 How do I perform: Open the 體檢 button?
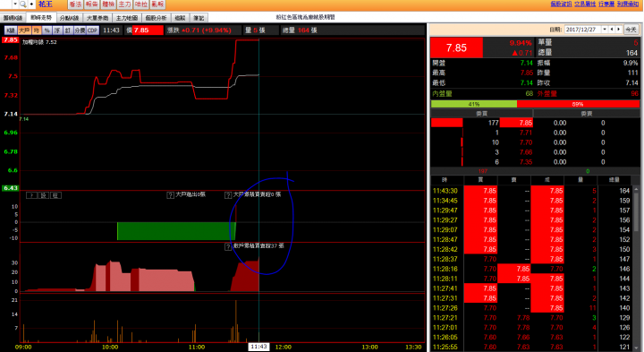[x=108, y=4]
